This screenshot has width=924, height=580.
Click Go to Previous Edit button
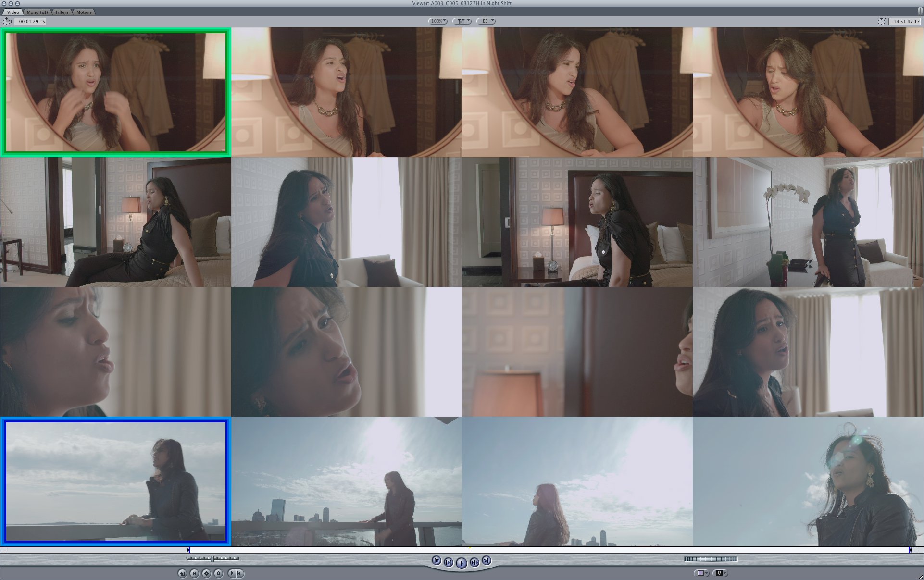coord(437,560)
